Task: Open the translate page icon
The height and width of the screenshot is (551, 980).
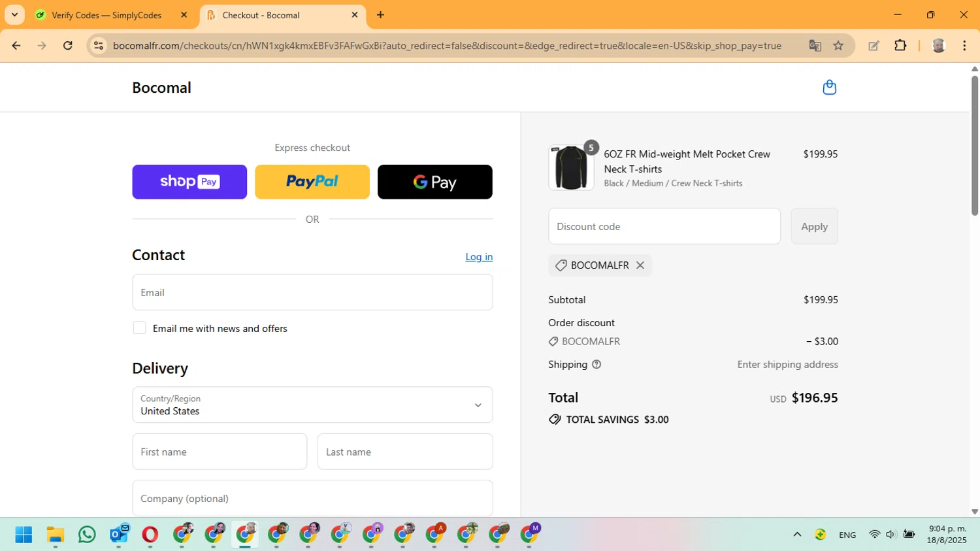Action: pos(815,46)
